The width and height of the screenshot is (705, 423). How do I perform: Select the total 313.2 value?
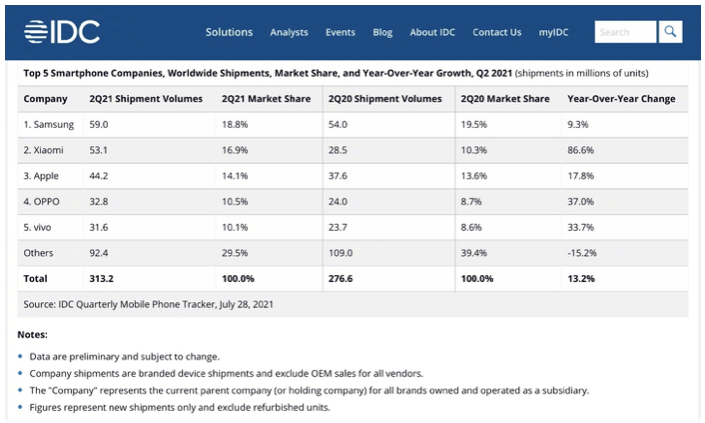[101, 278]
